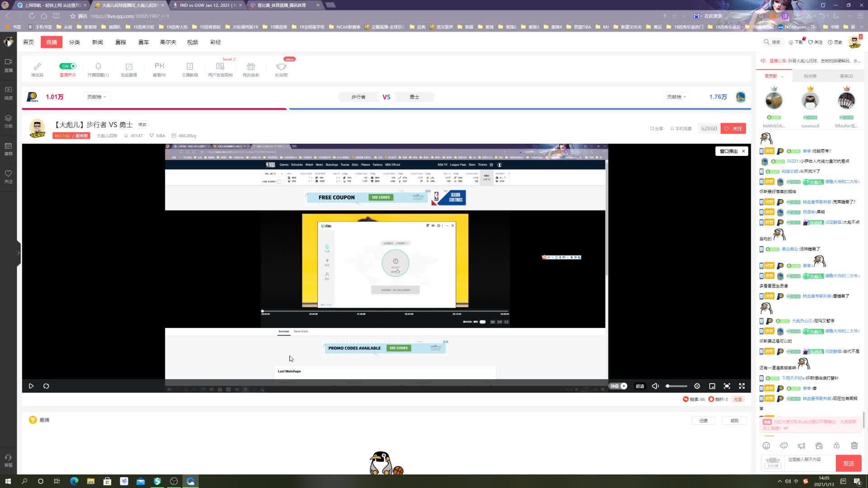
Task: Click the trash icon to clear chat
Action: tap(854, 446)
